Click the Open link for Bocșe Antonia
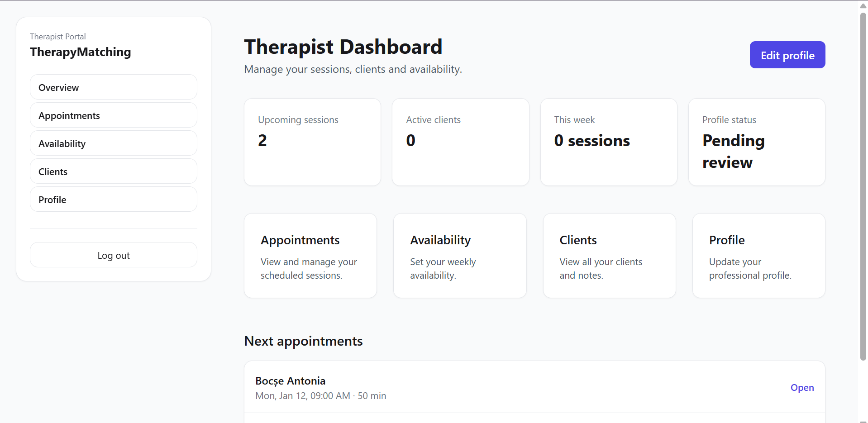Screen dimensions: 868x423 pos(802,388)
